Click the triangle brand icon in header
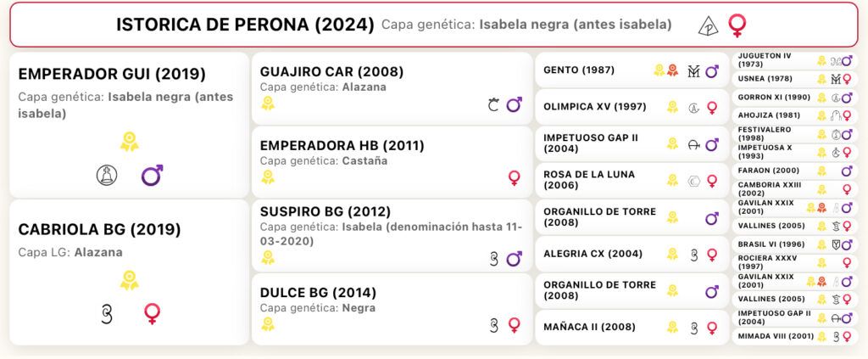This screenshot has width=868, height=359. (x=708, y=26)
